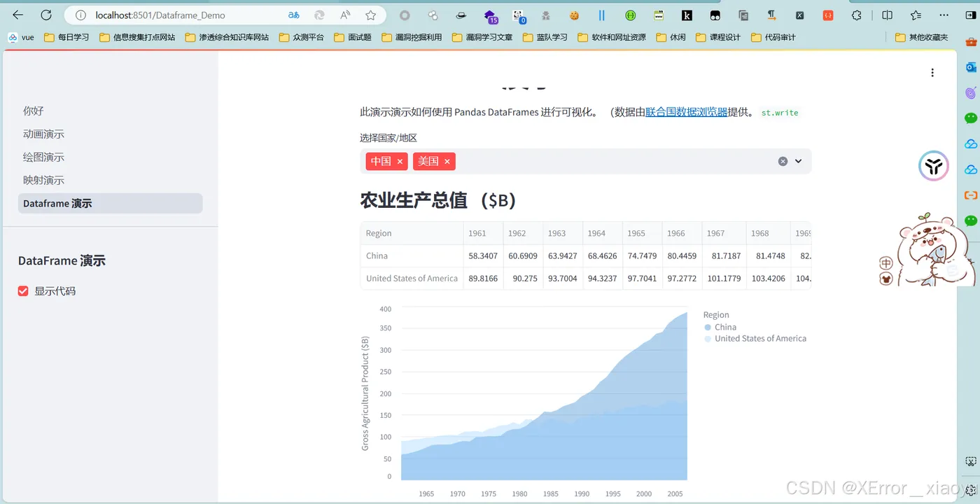Open the 信息搜集打点网站 bookmarks folder
The width and height of the screenshot is (980, 504).
(137, 37)
